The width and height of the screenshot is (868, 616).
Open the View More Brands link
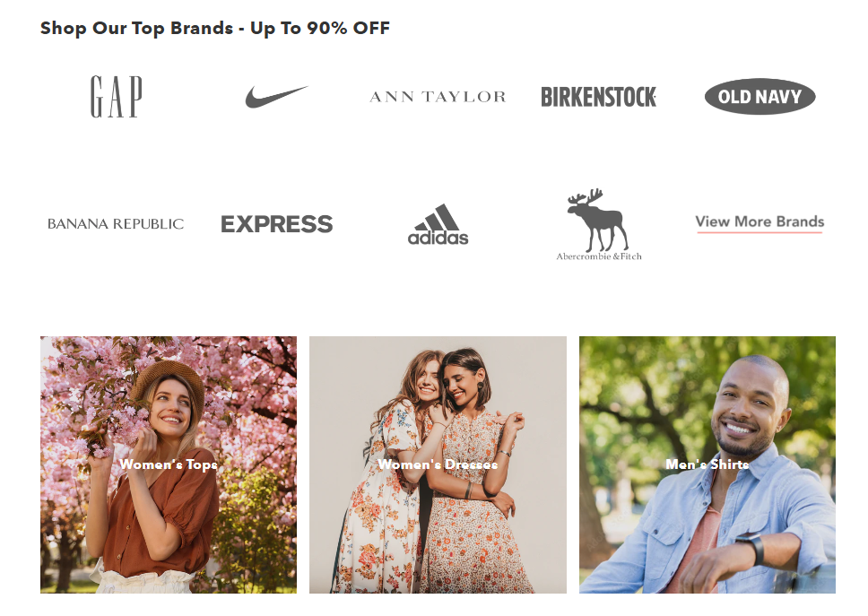tap(759, 222)
